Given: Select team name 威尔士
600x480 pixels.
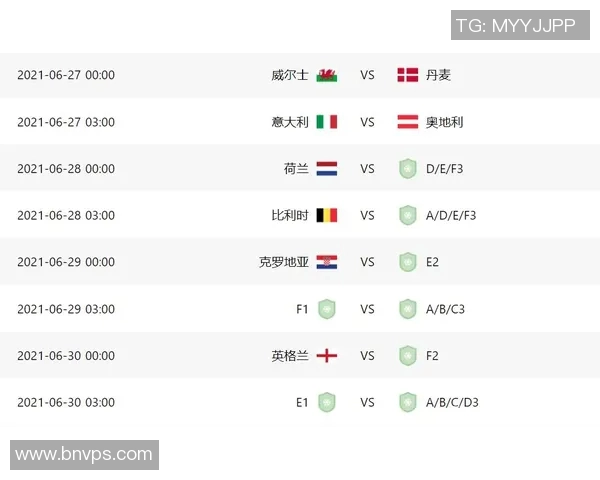Looking at the screenshot, I should click(x=290, y=75).
